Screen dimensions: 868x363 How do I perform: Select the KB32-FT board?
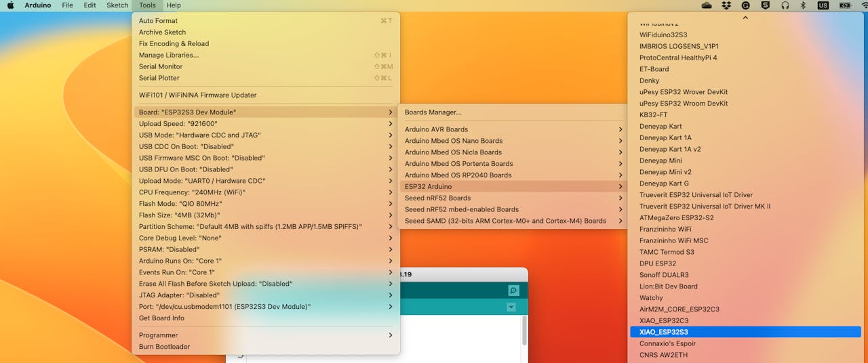(x=745, y=114)
